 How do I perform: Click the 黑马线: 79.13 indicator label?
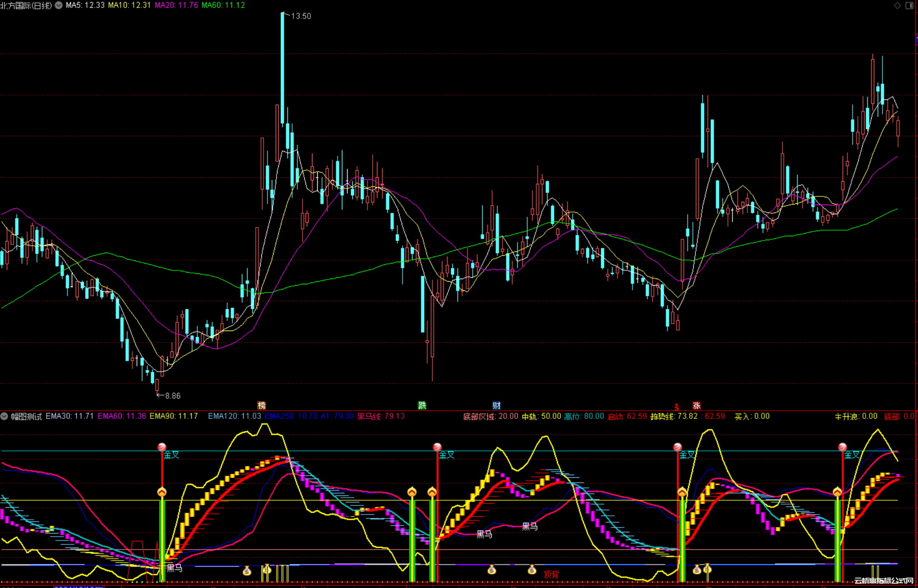381,416
